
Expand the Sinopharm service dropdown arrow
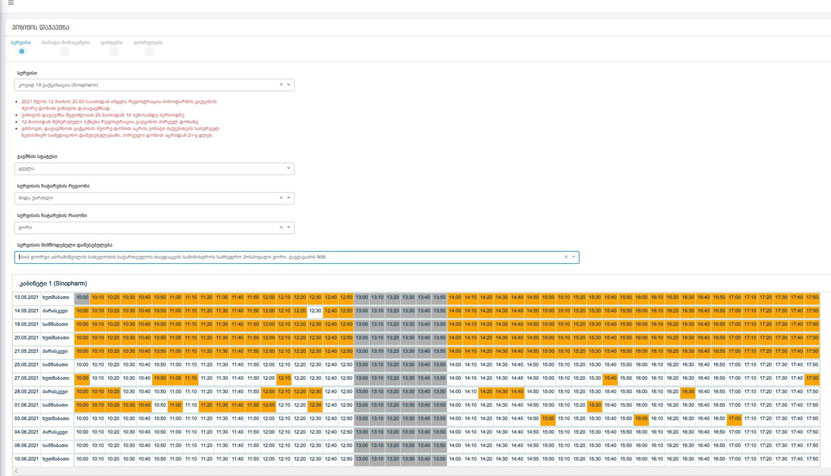[x=289, y=85]
